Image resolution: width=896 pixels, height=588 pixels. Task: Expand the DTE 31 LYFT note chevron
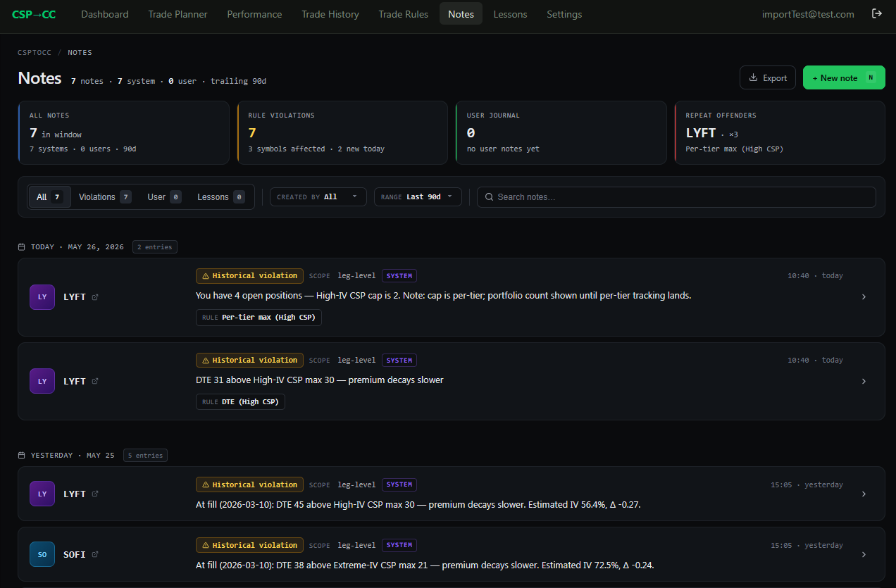(864, 382)
